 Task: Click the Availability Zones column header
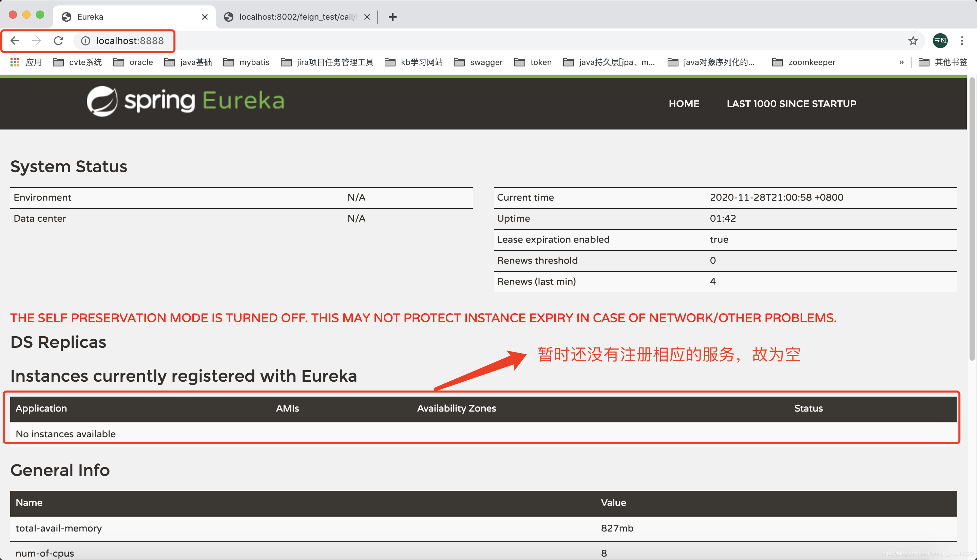pos(456,408)
